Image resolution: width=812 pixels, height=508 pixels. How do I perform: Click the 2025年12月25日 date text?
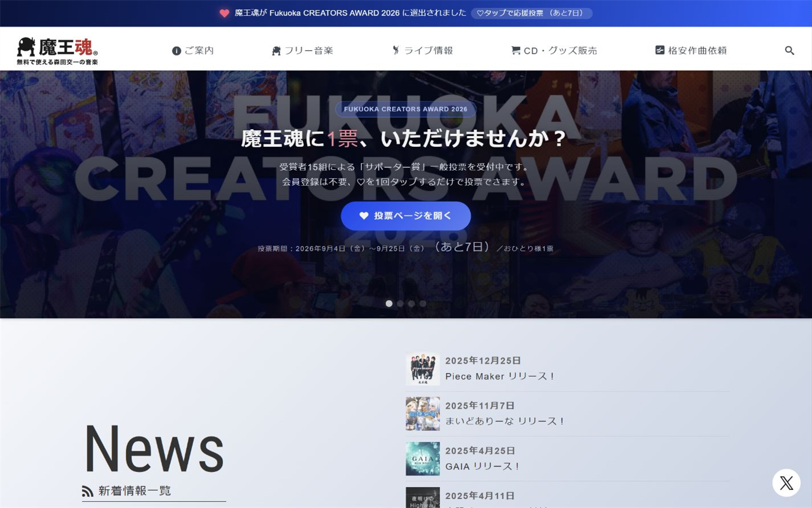pyautogui.click(x=483, y=361)
